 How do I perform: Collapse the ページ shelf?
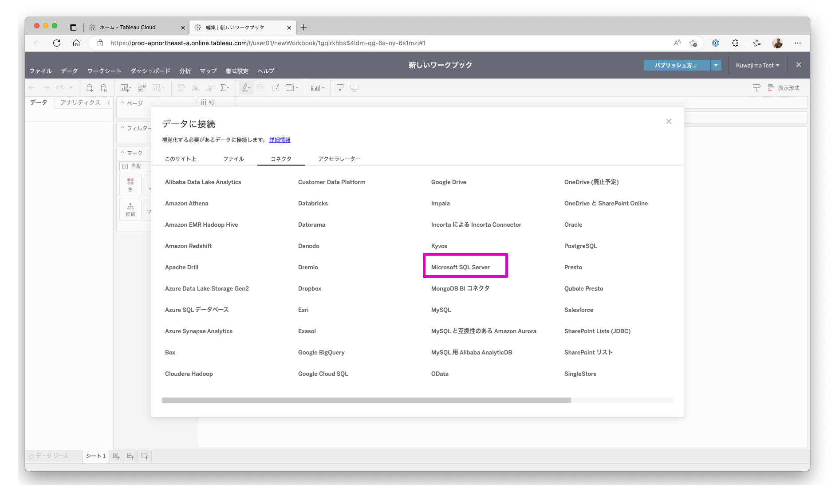tap(123, 102)
